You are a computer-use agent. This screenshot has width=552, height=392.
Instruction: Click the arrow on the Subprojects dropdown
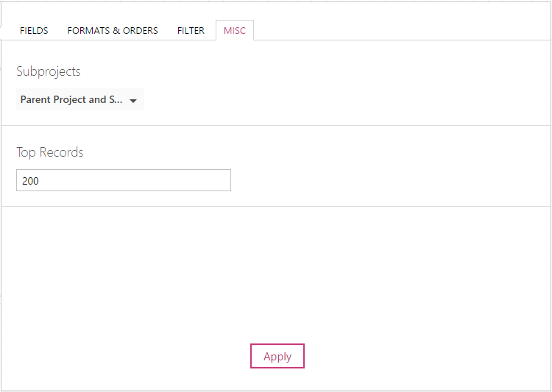[x=133, y=101]
